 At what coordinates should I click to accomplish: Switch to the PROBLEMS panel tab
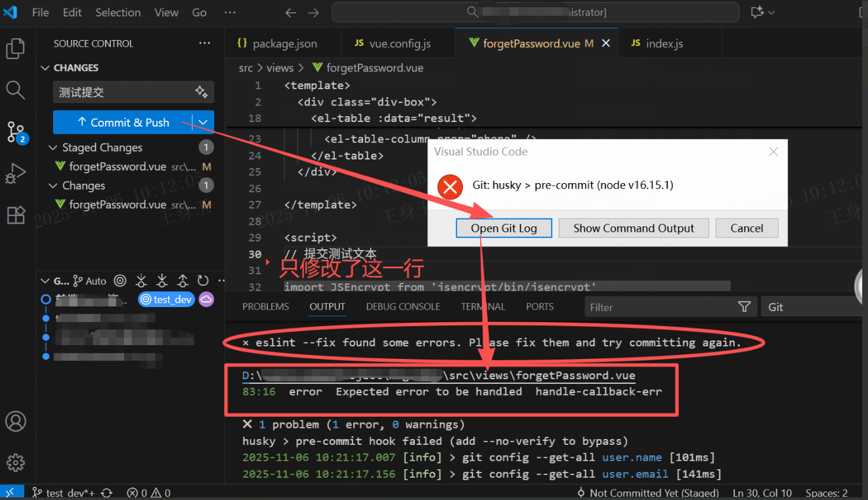point(265,306)
